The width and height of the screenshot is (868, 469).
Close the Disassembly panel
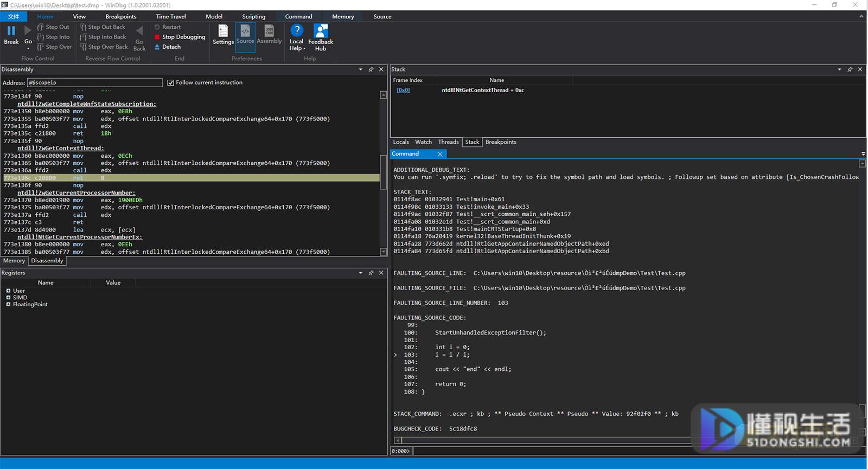tap(381, 69)
